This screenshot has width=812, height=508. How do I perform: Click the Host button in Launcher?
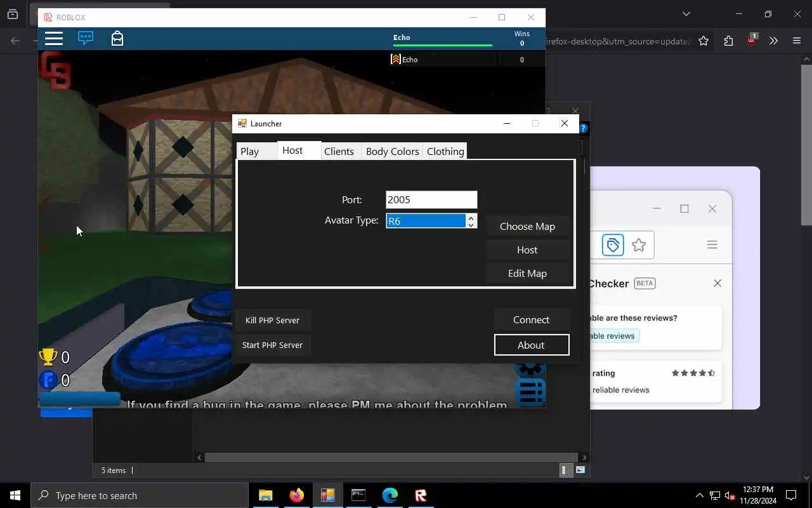click(x=527, y=250)
